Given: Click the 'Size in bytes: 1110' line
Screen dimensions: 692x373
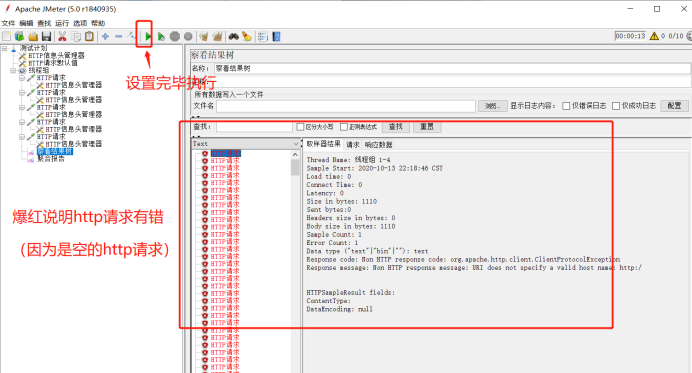Looking at the screenshot, I should click(342, 201).
